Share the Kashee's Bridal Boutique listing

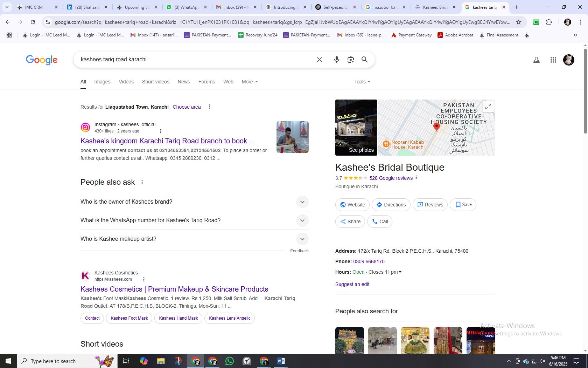pos(350,222)
